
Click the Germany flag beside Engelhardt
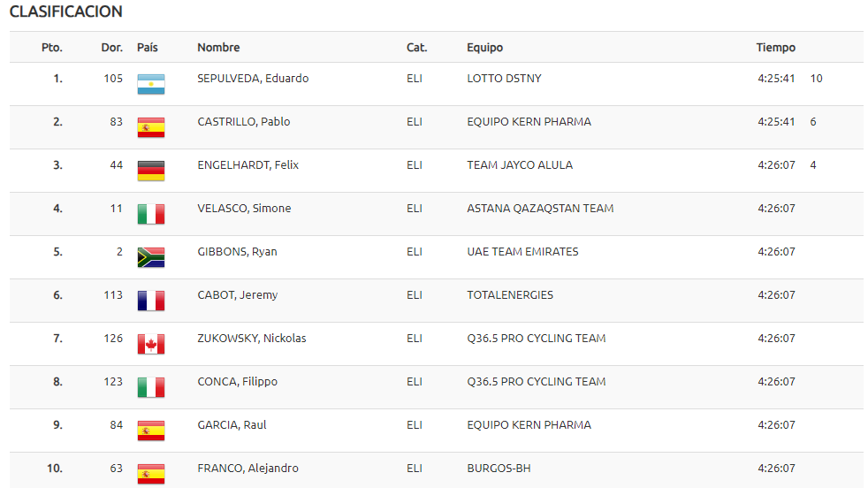(x=151, y=171)
